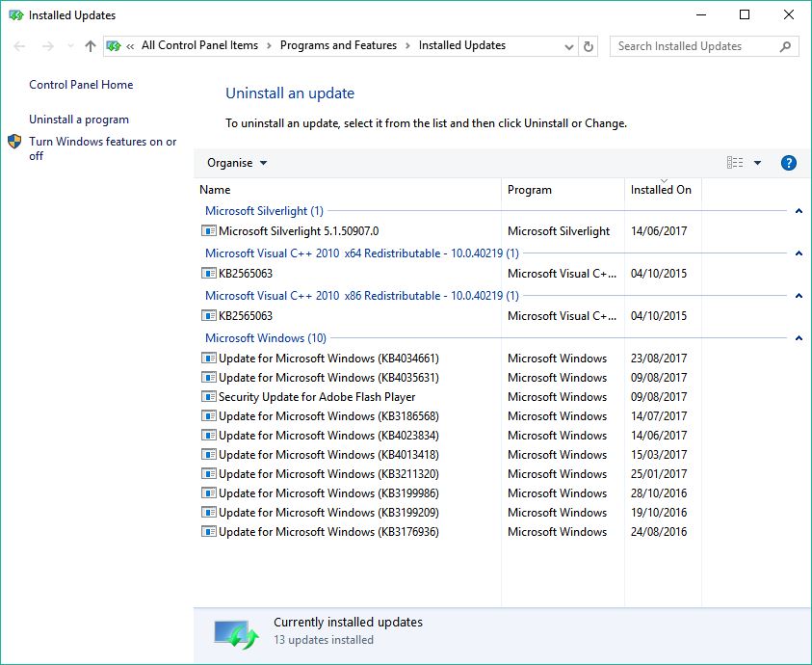Collapse the Visual C++ 2010 x86 group
This screenshot has height=665, width=812.
point(799,296)
